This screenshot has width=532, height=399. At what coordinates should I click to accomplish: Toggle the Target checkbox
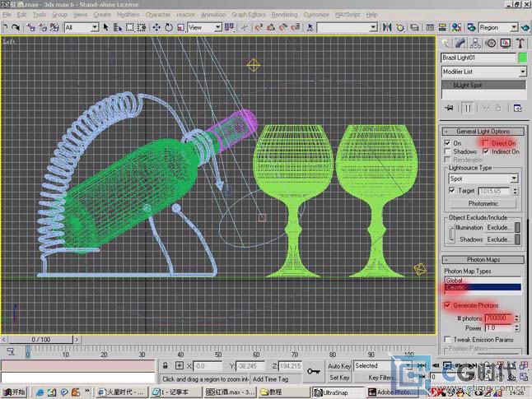452,190
